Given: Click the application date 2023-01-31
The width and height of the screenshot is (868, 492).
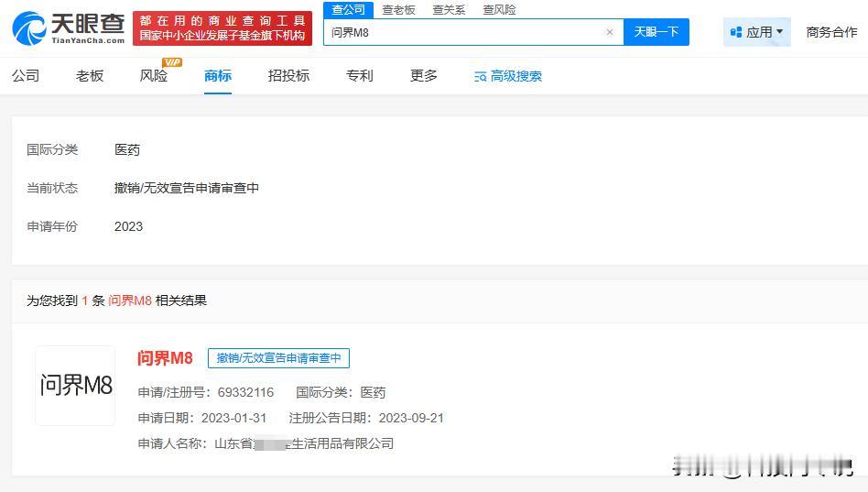Looking at the screenshot, I should [234, 418].
